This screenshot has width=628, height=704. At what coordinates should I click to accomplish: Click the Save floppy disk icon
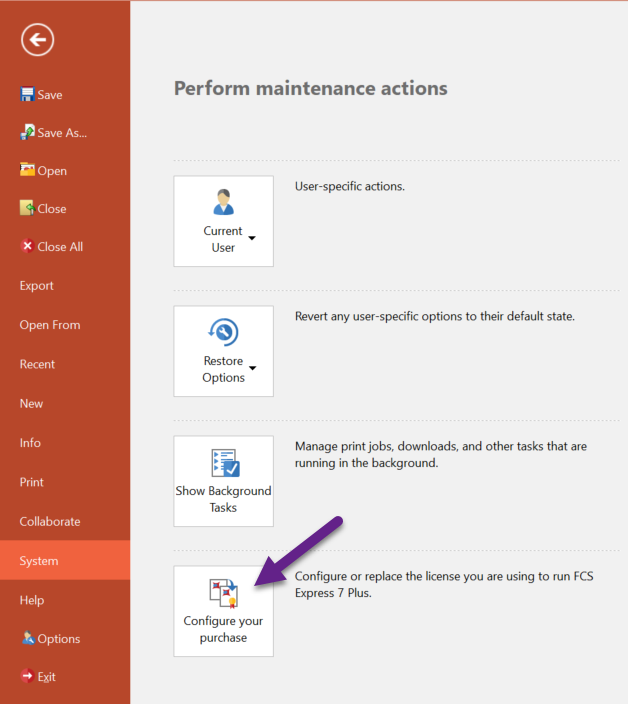coord(27,95)
